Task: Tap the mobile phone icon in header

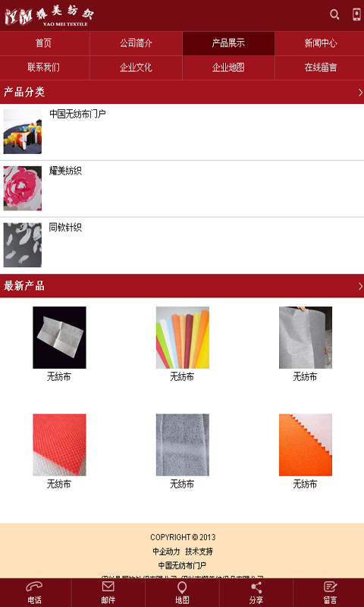Action: tap(356, 14)
